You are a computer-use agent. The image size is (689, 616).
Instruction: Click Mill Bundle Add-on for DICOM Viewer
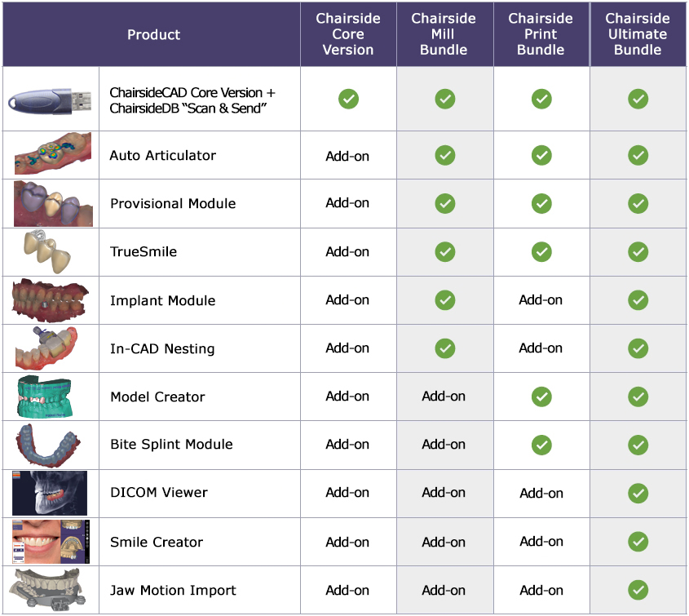[x=444, y=493]
